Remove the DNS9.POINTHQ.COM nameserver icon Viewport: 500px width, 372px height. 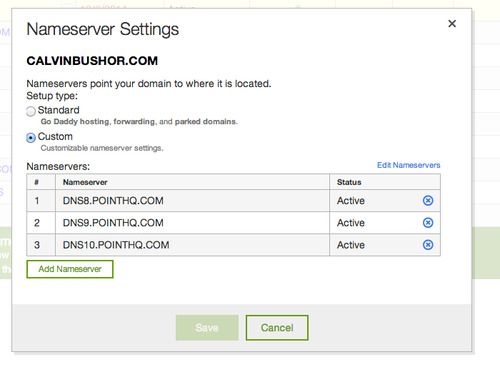coord(428,223)
